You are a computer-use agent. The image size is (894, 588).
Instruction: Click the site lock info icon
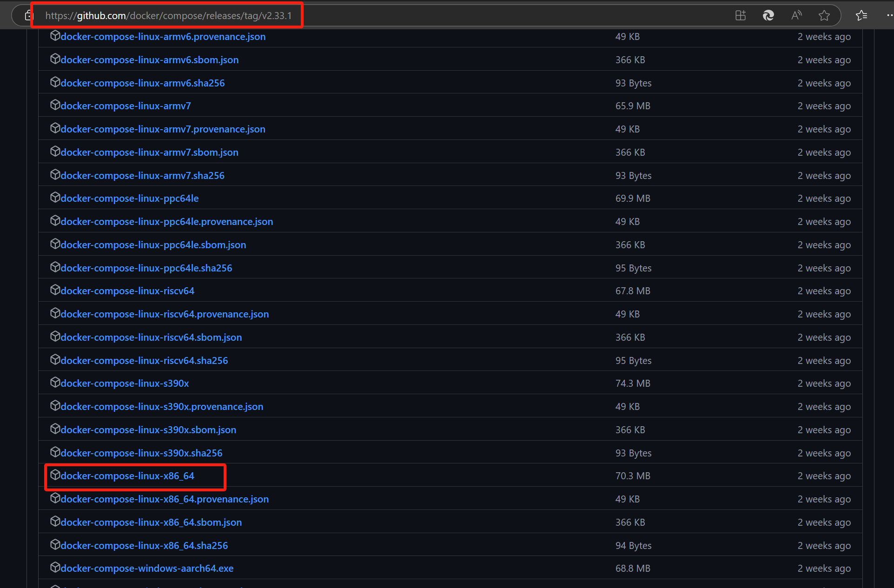point(28,16)
